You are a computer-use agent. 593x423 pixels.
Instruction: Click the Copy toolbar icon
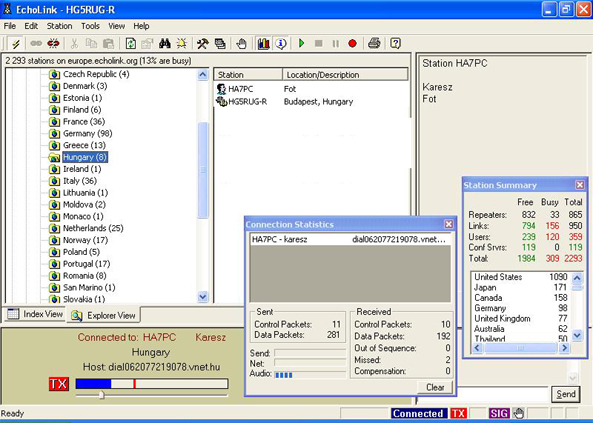[x=91, y=44]
